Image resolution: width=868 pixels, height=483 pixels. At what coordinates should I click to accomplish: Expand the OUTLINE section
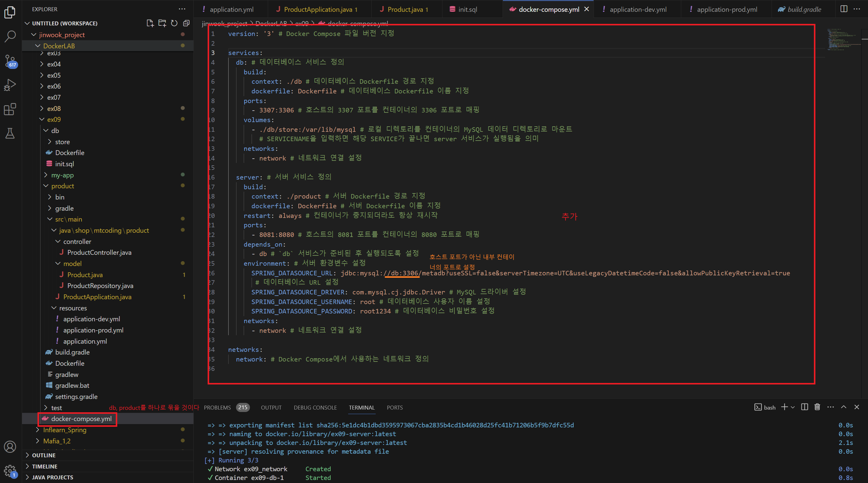coord(44,455)
